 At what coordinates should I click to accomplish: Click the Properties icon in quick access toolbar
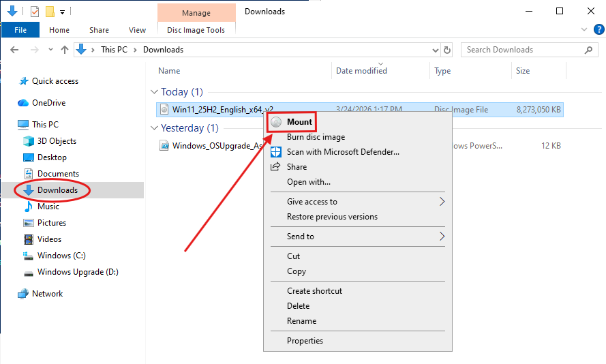pos(35,12)
